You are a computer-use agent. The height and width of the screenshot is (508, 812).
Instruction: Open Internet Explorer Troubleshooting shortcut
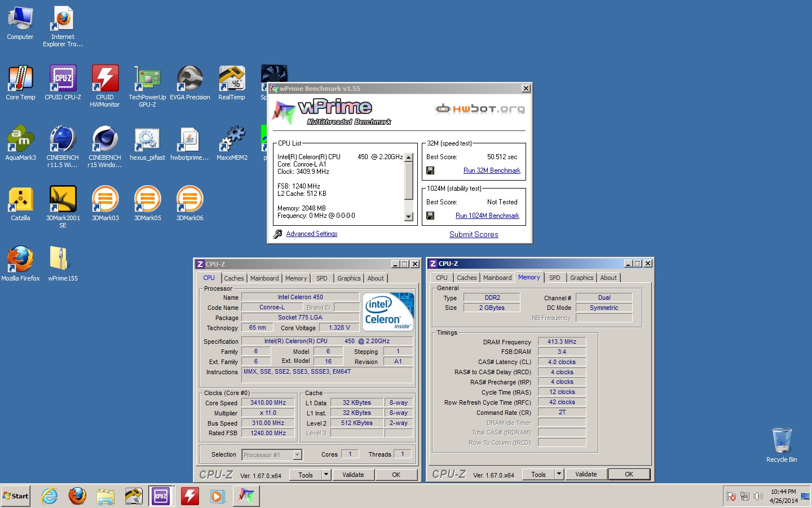point(63,26)
